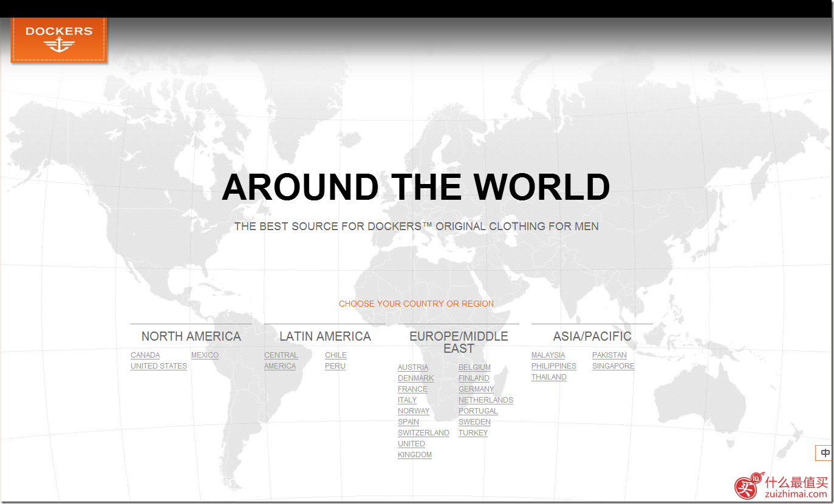Open the United Kingdom link
This screenshot has height=504, width=834.
click(415, 449)
